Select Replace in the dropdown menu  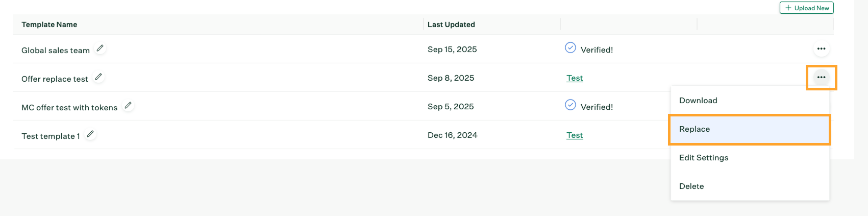pos(695,129)
